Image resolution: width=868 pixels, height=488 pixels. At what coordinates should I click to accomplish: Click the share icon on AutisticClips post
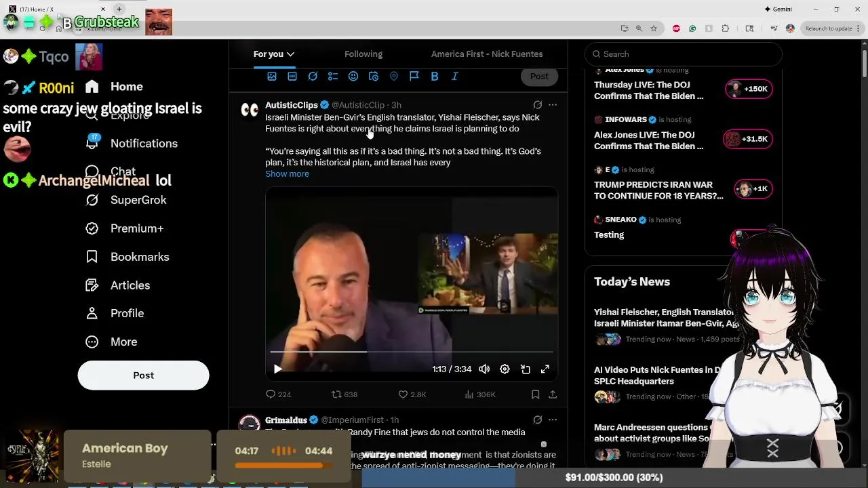tap(553, 394)
